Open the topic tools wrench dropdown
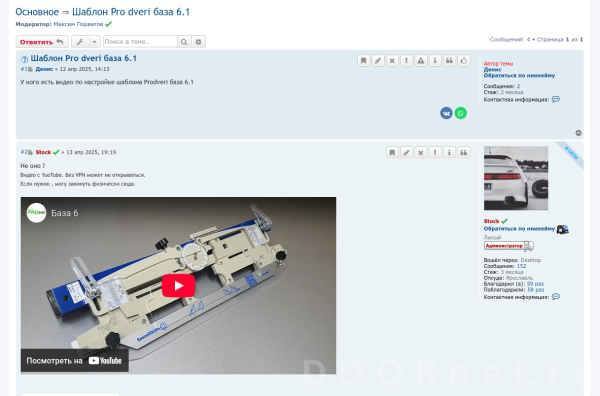This screenshot has height=396, width=600. pyautogui.click(x=86, y=42)
